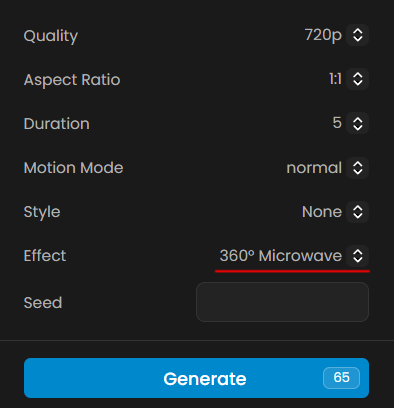Click the blue Generate button
This screenshot has height=408, width=394.
(196, 378)
